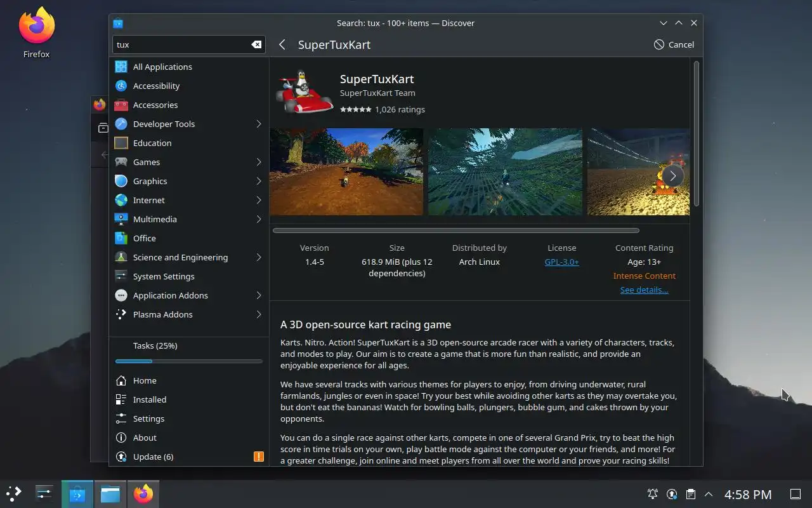Click the clipboard tray icon
812x508 pixels.
click(x=690, y=494)
